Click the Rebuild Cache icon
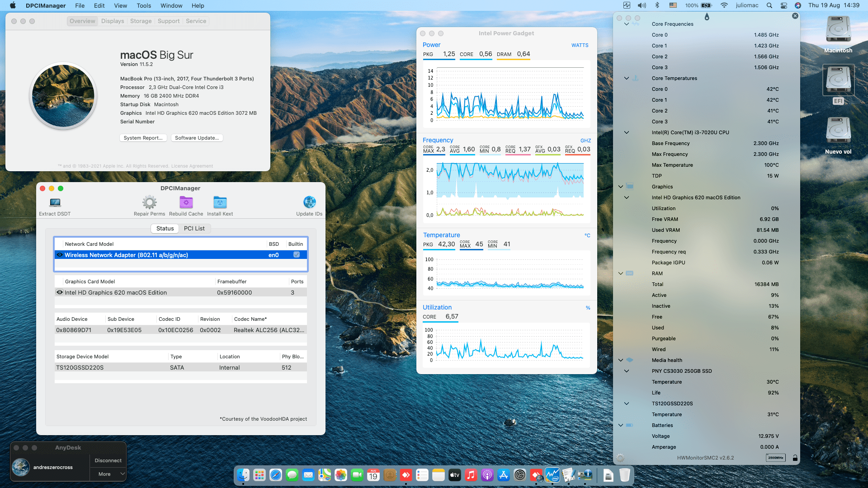Image resolution: width=868 pixels, height=488 pixels. pos(186,202)
